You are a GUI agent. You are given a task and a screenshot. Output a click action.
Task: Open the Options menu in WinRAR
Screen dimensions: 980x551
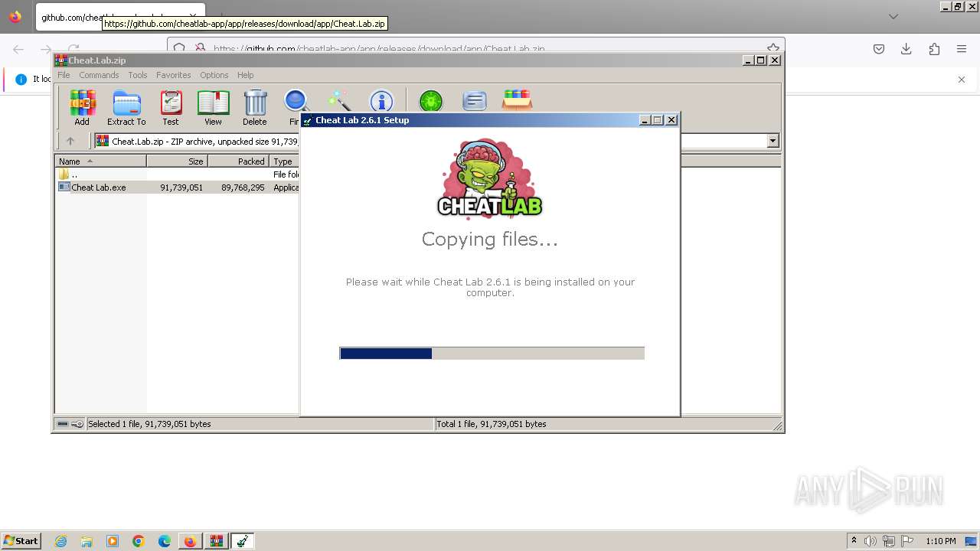(214, 75)
